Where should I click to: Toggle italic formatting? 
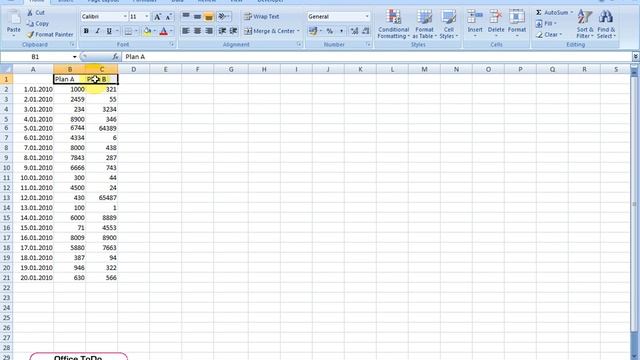tap(98, 31)
